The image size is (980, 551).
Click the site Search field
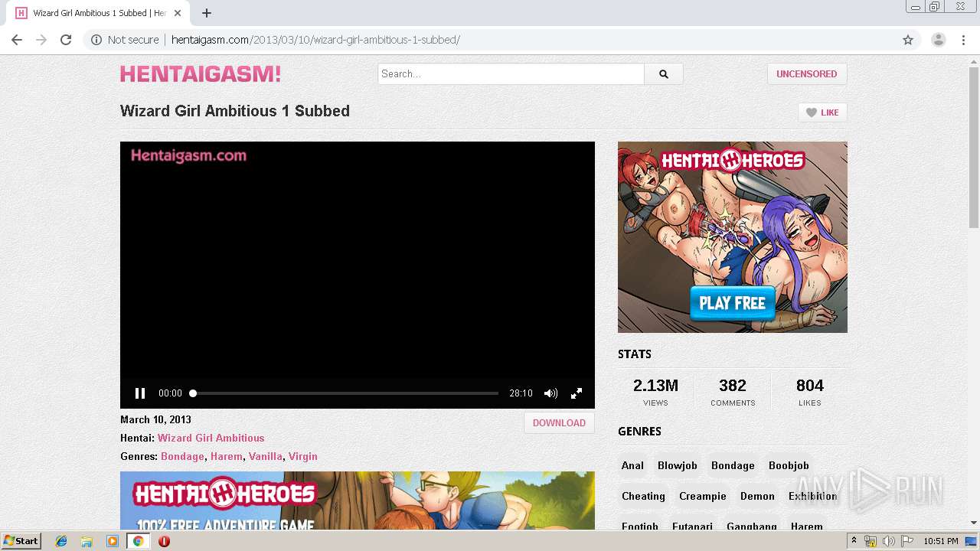511,73
